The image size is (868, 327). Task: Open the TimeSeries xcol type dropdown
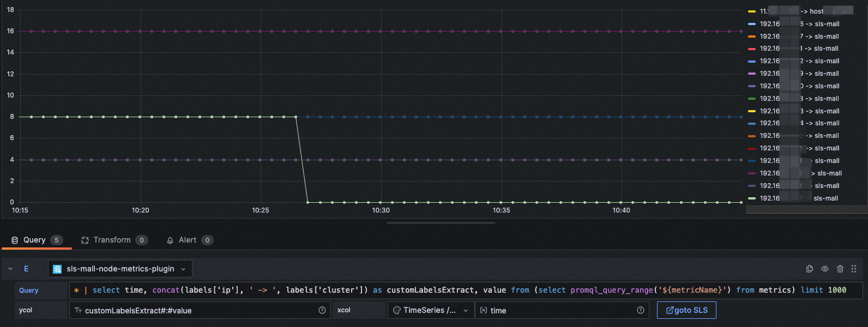click(431, 310)
